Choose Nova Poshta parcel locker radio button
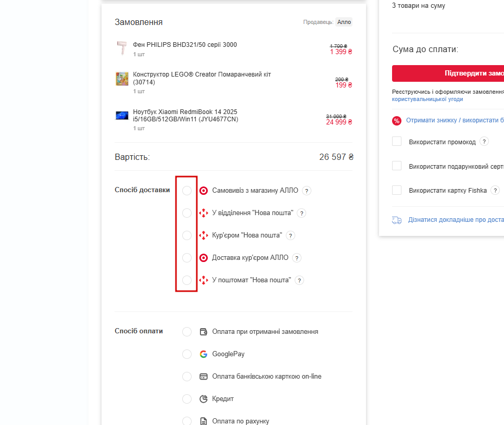Screen dimensions: 504x425 (187, 280)
